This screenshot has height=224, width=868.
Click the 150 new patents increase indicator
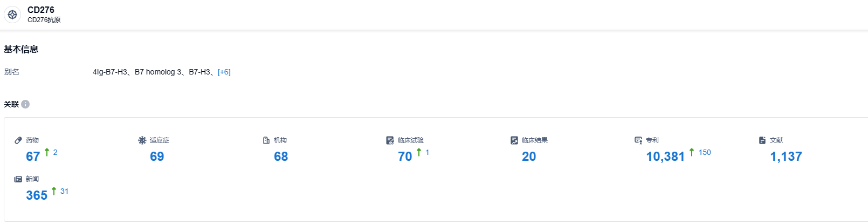(x=704, y=153)
